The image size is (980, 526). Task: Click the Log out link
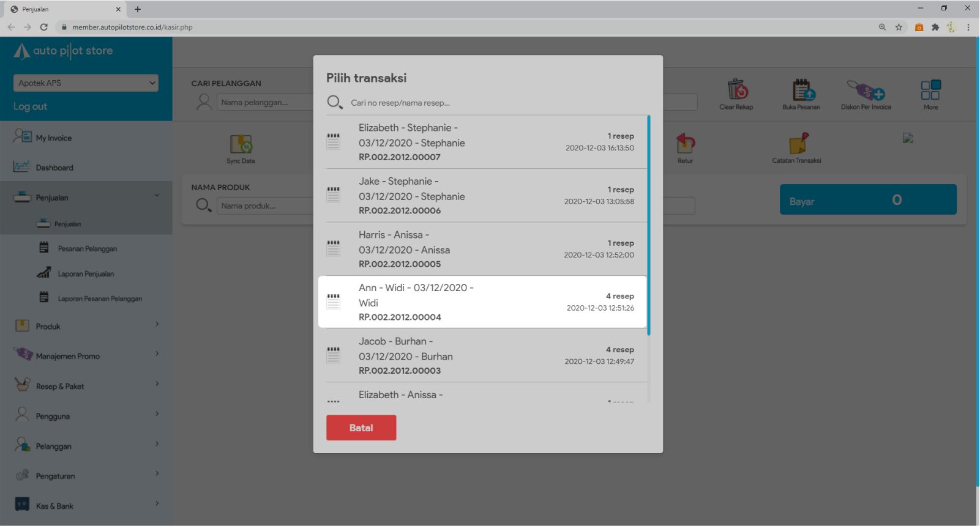[31, 106]
